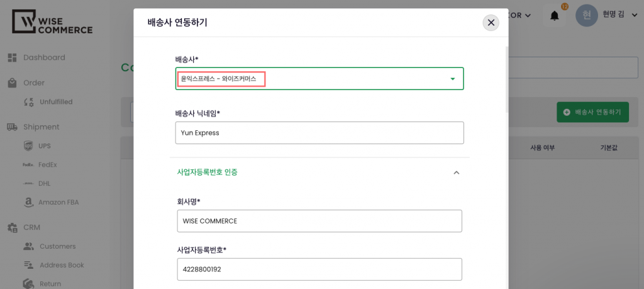
Task: Open the 배송사 carrier dropdown arrow
Action: click(x=452, y=79)
